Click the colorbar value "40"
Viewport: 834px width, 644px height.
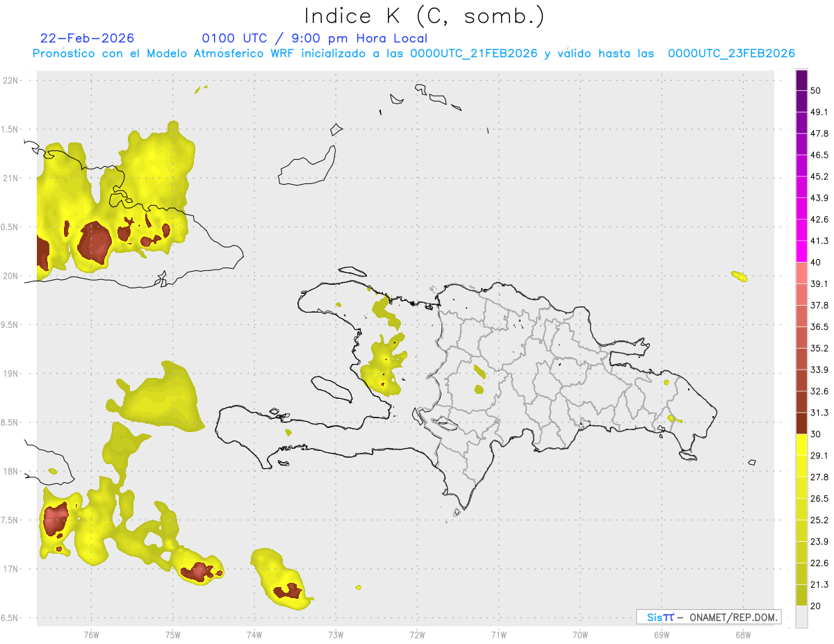[815, 263]
